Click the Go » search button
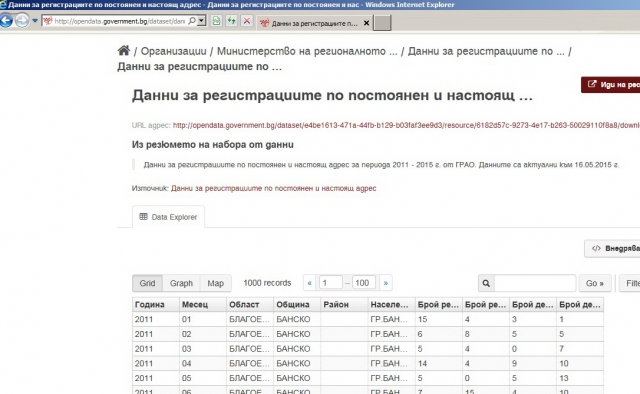The image size is (640, 394). click(x=595, y=283)
